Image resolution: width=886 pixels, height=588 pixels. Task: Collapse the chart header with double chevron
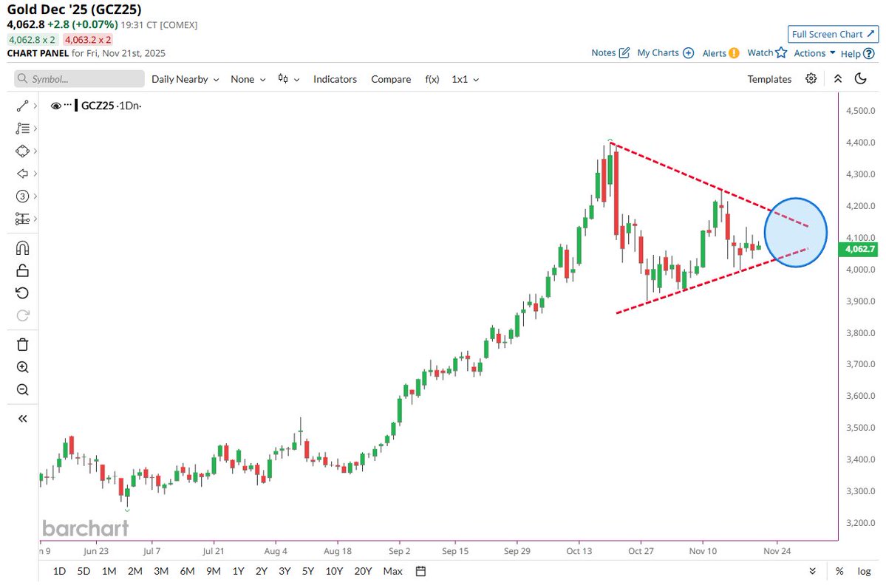pos(838,78)
